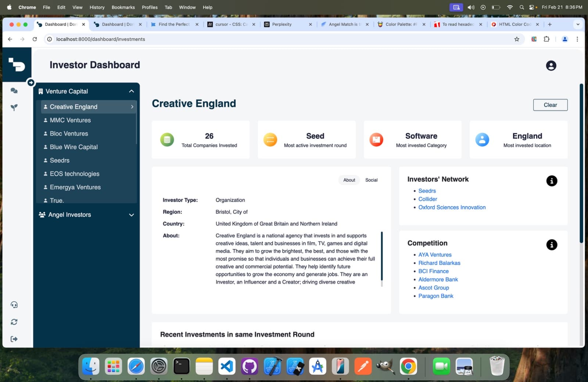Open Terminal from the Dock

(182, 366)
